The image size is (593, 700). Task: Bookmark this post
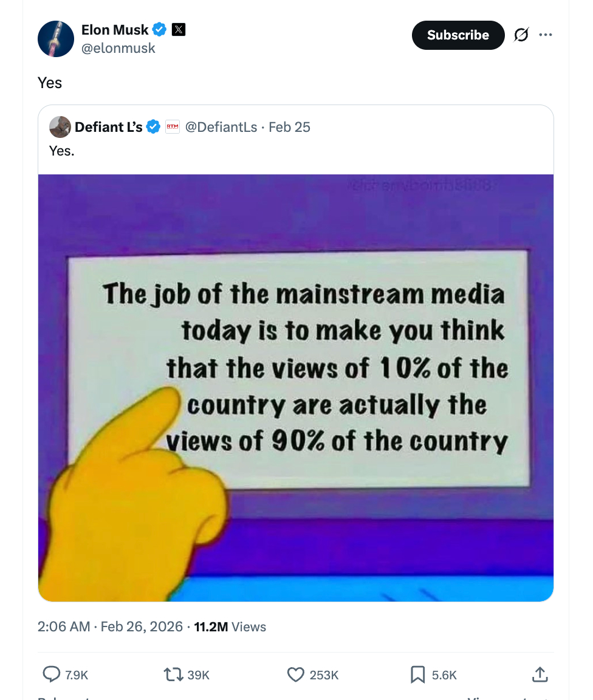coord(417,674)
